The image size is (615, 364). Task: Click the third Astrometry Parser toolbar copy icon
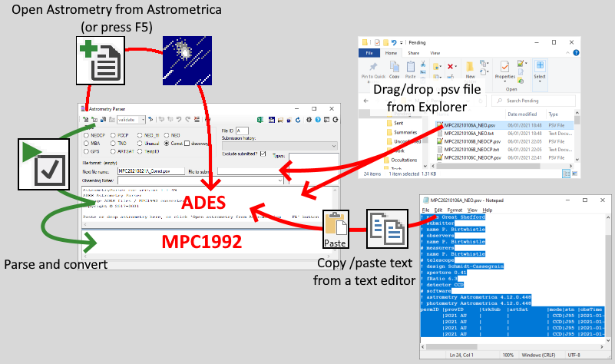coord(103,120)
